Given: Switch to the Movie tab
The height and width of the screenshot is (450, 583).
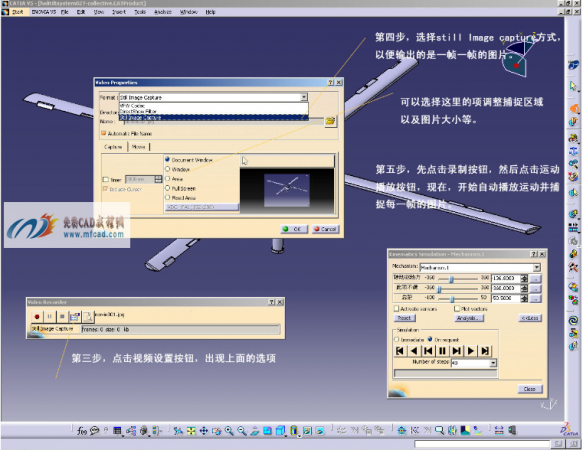Looking at the screenshot, I should point(139,147).
